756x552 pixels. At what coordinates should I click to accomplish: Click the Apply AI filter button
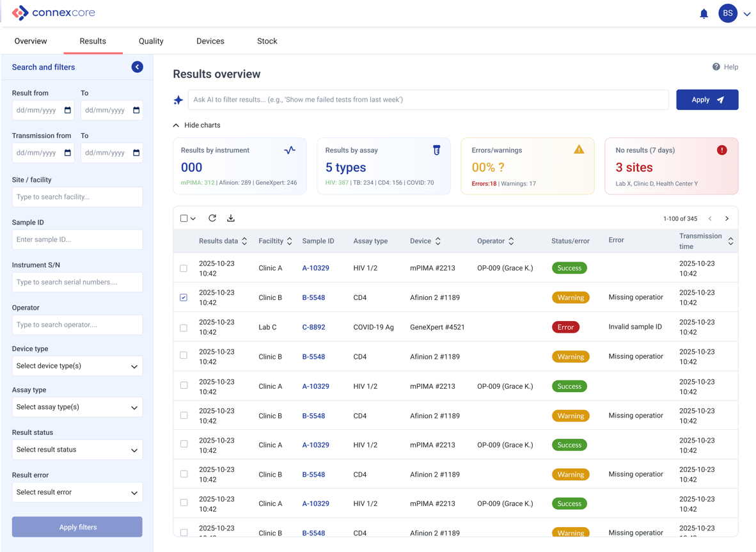pyautogui.click(x=707, y=100)
